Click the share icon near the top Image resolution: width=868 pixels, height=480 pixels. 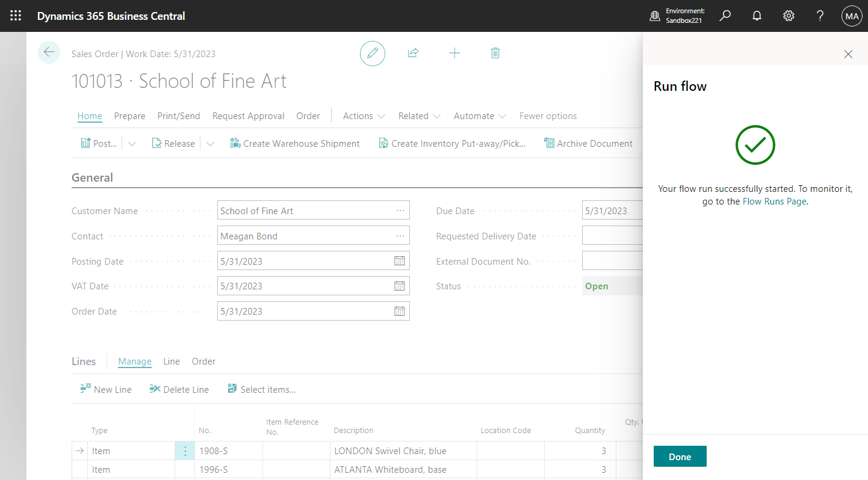[413, 53]
